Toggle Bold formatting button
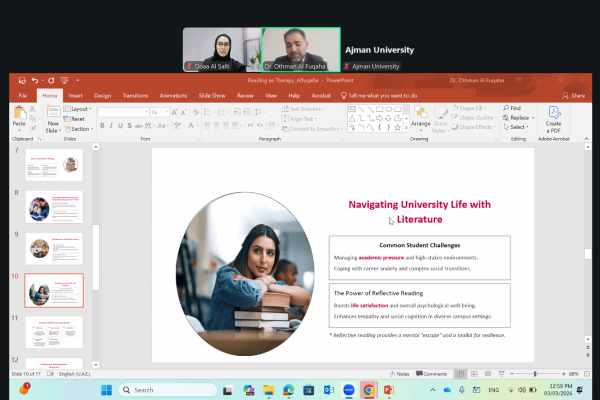The image size is (600, 400). (x=103, y=126)
